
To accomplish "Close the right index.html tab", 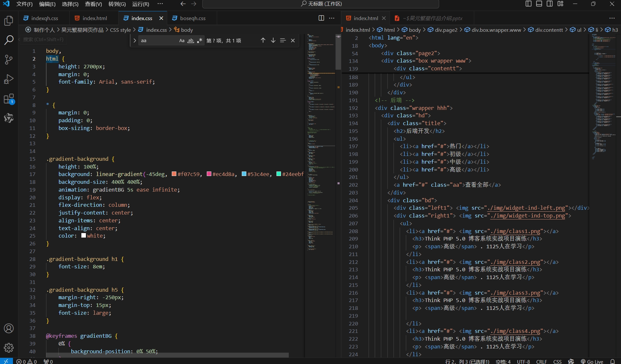I will [x=384, y=18].
